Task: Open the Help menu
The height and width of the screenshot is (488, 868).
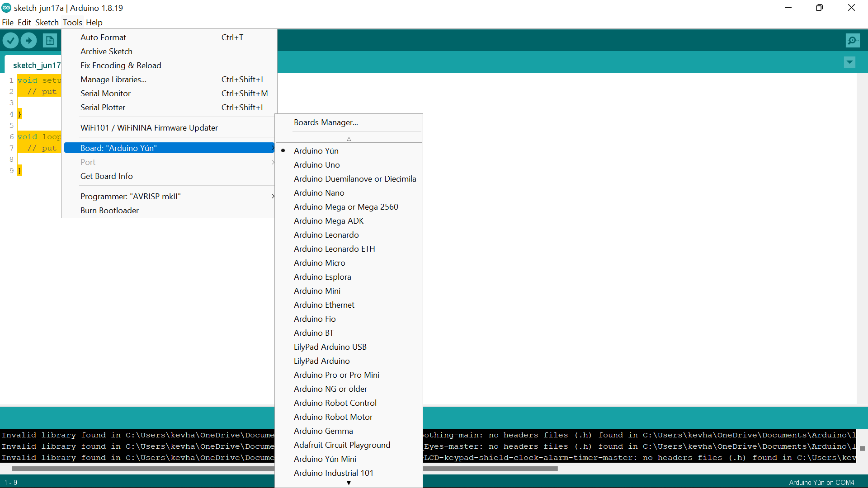Action: point(94,22)
